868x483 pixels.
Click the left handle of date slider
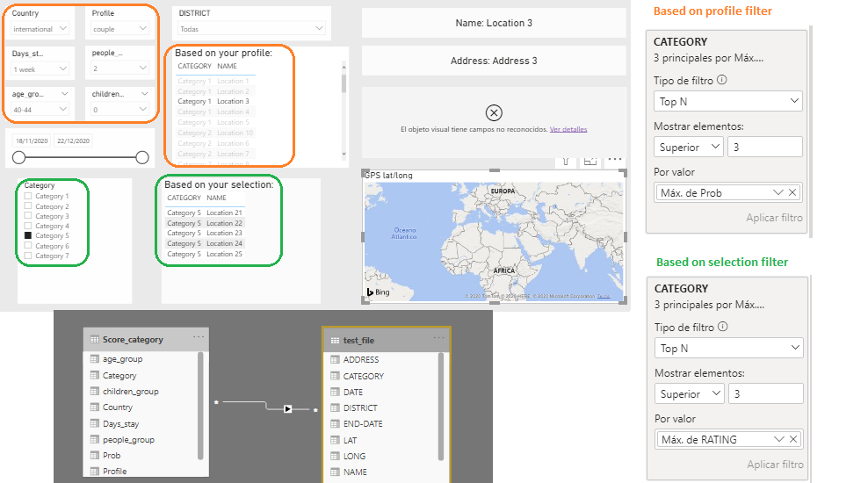point(18,158)
